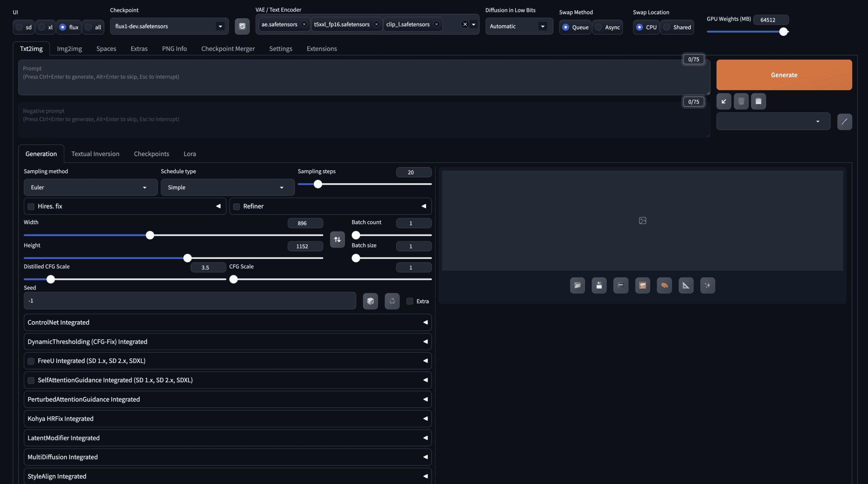This screenshot has width=868, height=484.
Task: Select the all UI preset
Action: coord(93,27)
